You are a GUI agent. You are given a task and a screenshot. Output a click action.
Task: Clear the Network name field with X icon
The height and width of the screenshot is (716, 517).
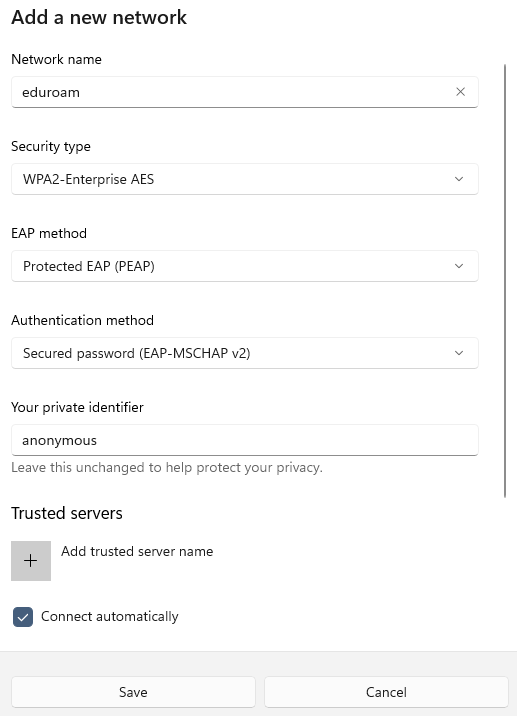coord(460,92)
